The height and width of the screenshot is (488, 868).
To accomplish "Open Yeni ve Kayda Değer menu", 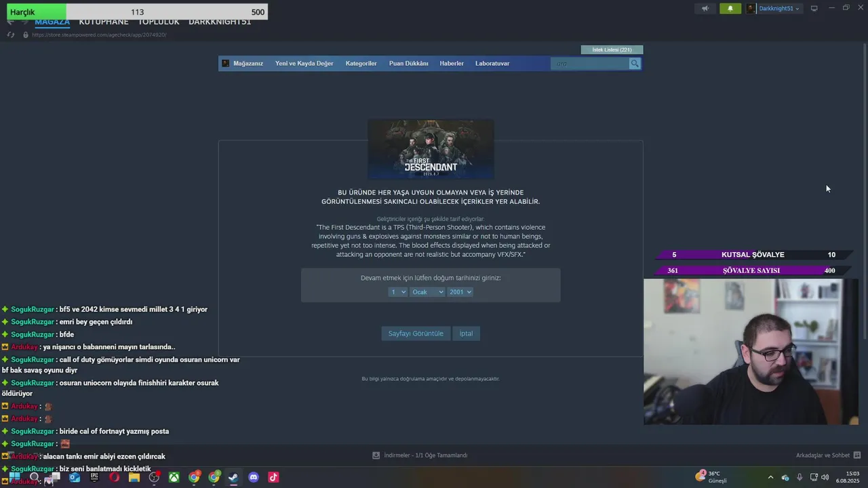I will click(x=304, y=64).
